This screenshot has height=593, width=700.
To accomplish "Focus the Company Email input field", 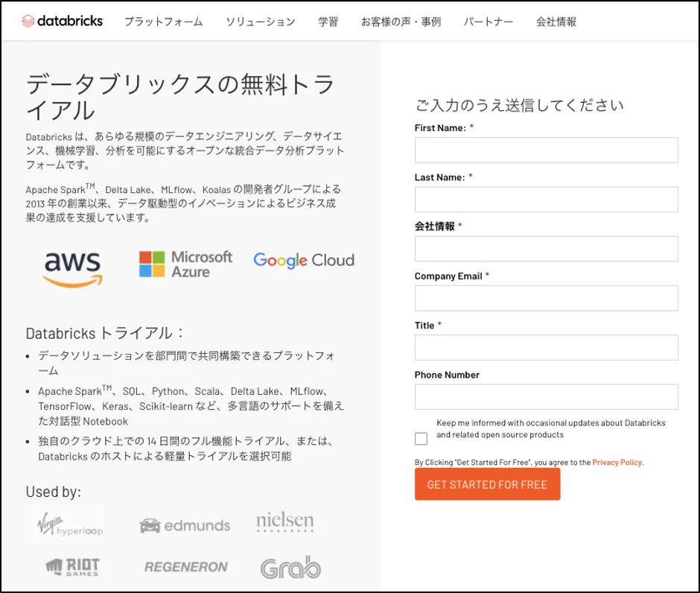I will tap(547, 298).
